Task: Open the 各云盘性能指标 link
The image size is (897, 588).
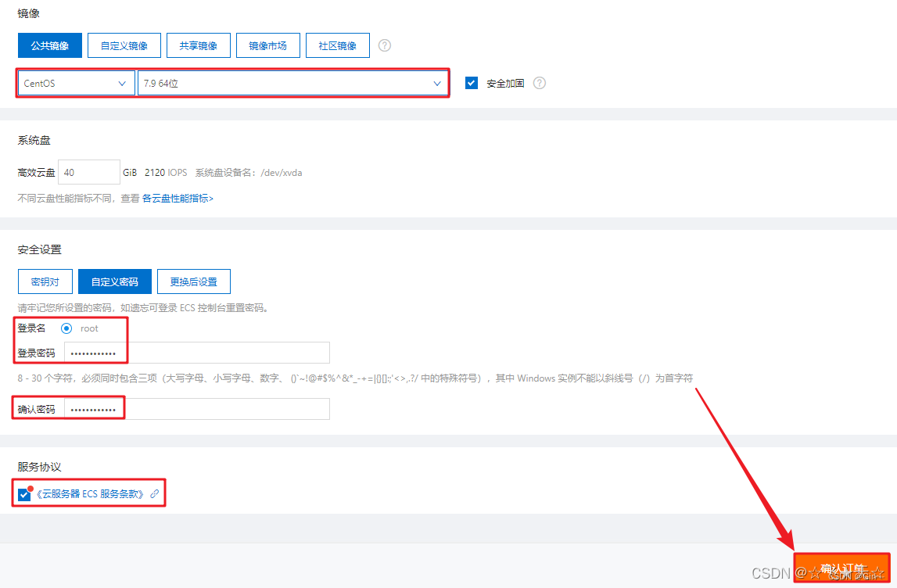Action: 178,199
